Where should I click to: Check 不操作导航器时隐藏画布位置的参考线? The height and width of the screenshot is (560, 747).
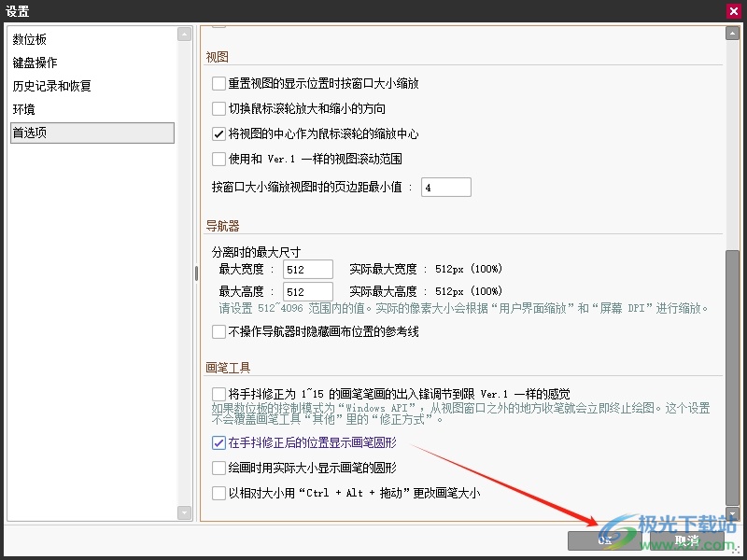point(218,331)
